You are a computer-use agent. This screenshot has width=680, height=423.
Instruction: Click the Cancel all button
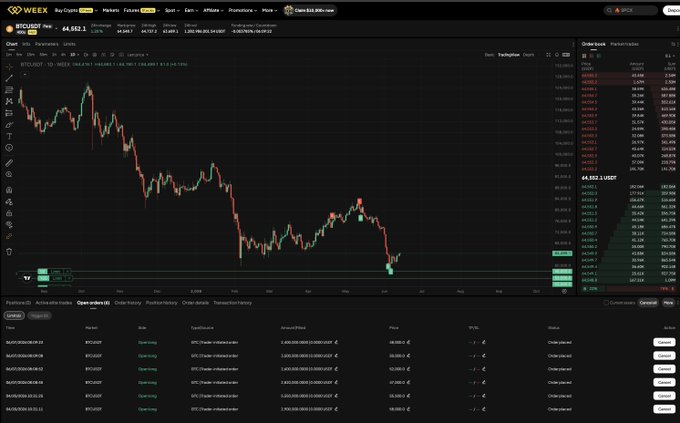tap(648, 303)
